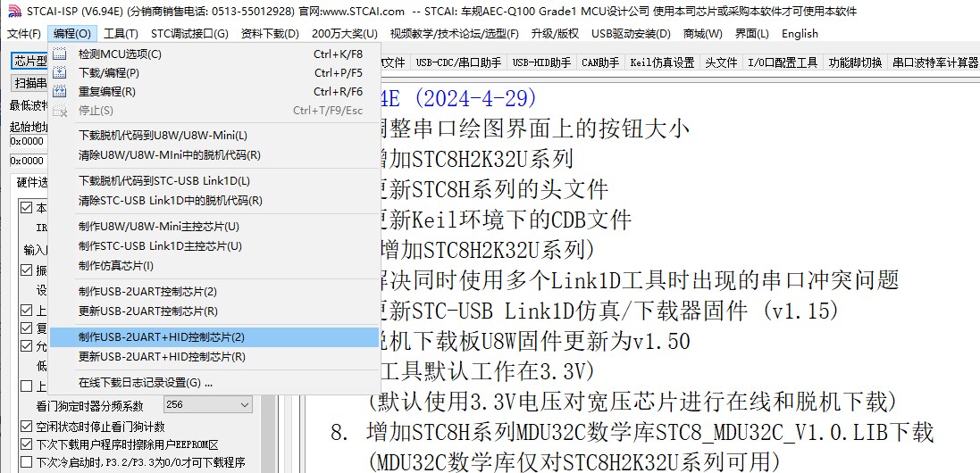Choose 清除U8W/U8W-Mini中的脱机代码(R)
Viewport: 980px width, 473px height.
click(x=214, y=154)
